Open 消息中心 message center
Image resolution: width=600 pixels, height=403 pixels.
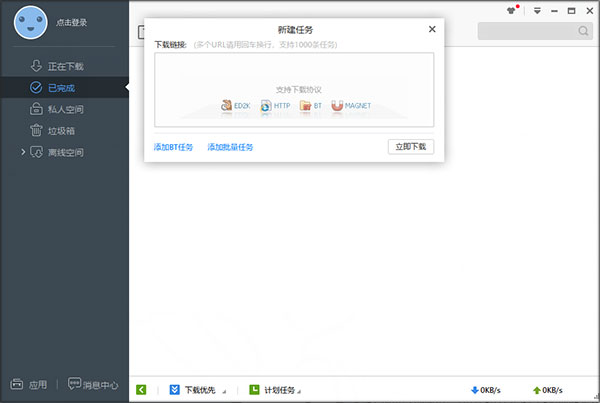point(93,384)
